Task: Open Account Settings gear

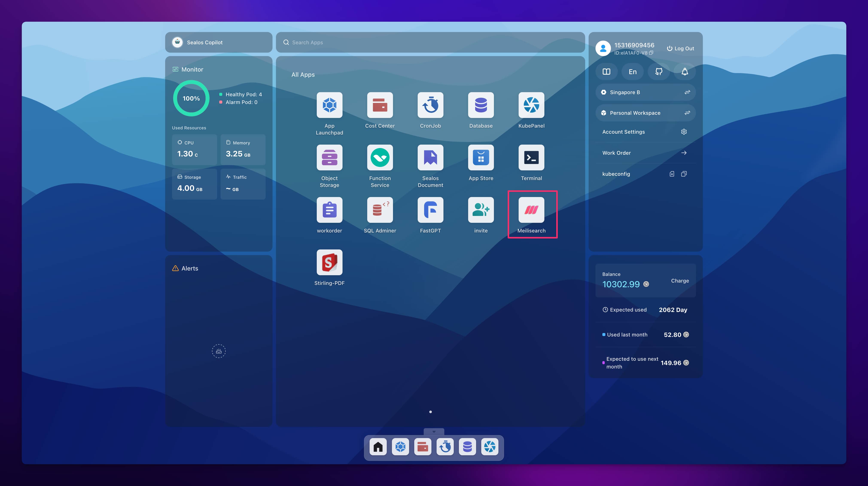Action: click(684, 132)
